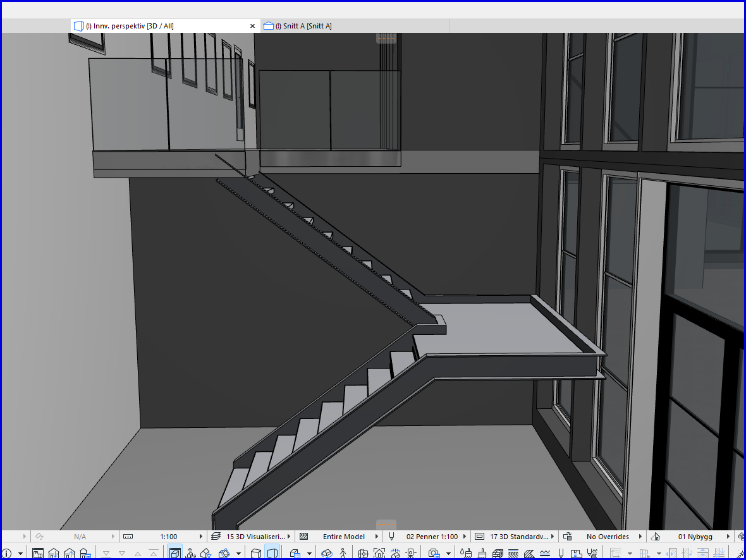Activate the Explore walking figure icon

[343, 554]
